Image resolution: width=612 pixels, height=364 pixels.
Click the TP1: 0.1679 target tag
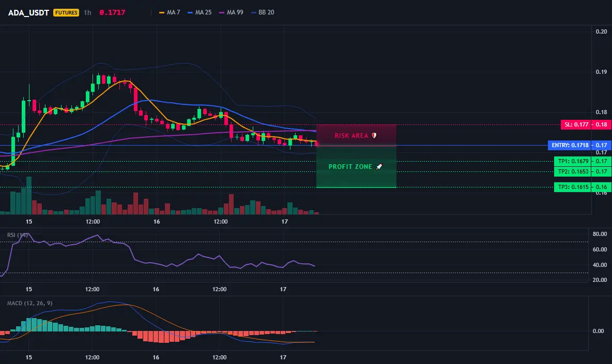(573, 161)
